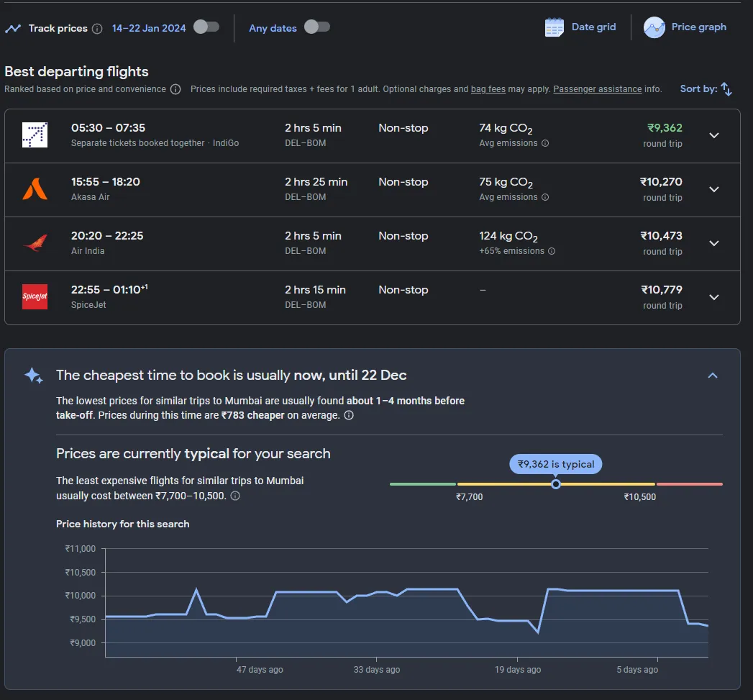753x700 pixels.
Task: Select the ₹10,779 round trip price
Action: pyautogui.click(x=662, y=289)
